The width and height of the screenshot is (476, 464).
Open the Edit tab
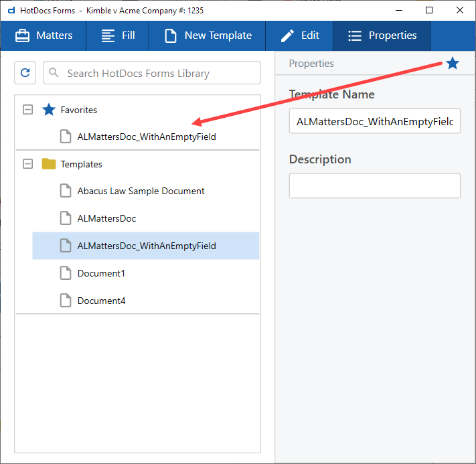tap(299, 35)
